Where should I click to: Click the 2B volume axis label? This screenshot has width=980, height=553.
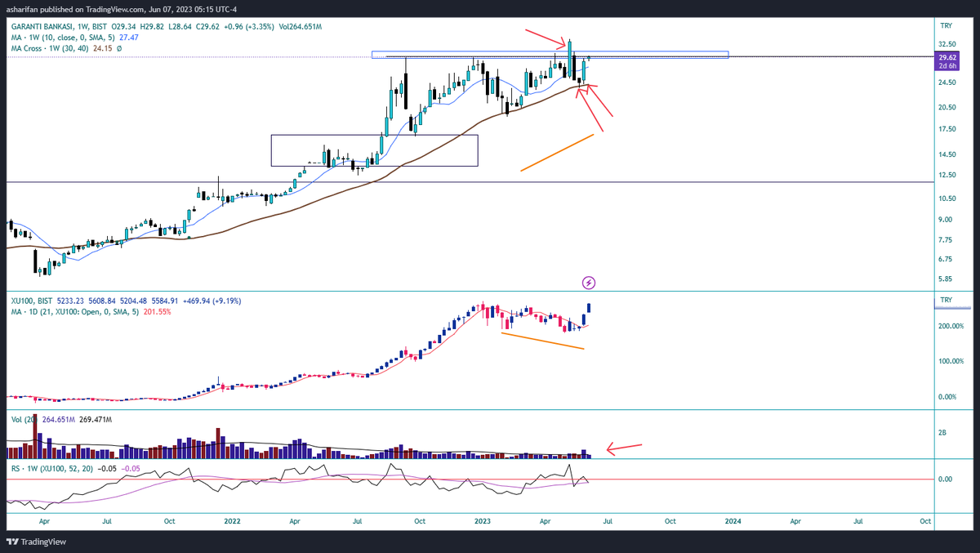[943, 435]
